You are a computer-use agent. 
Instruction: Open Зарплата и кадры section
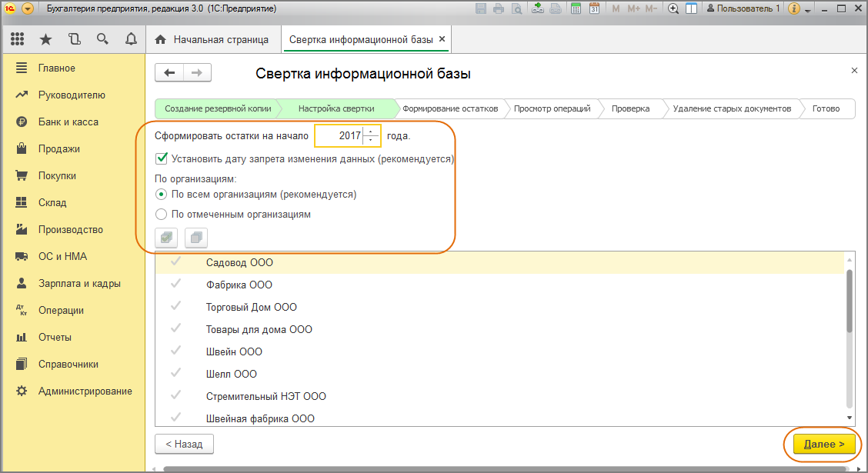click(x=79, y=283)
